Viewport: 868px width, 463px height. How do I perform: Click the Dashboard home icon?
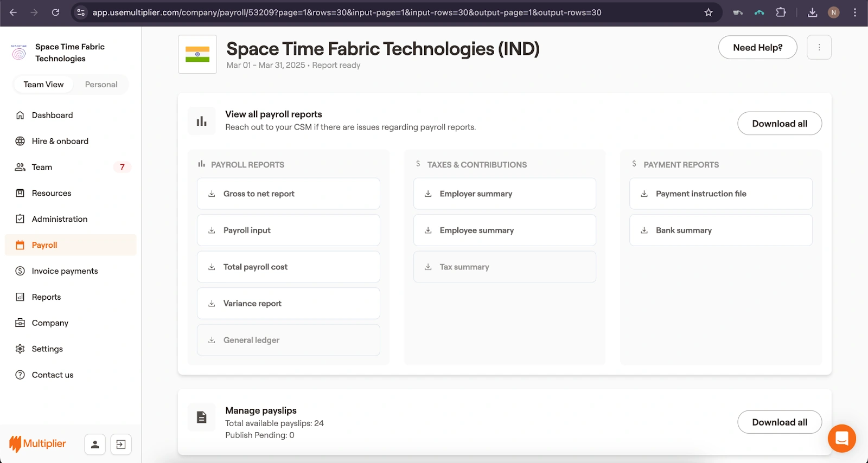[x=20, y=115]
